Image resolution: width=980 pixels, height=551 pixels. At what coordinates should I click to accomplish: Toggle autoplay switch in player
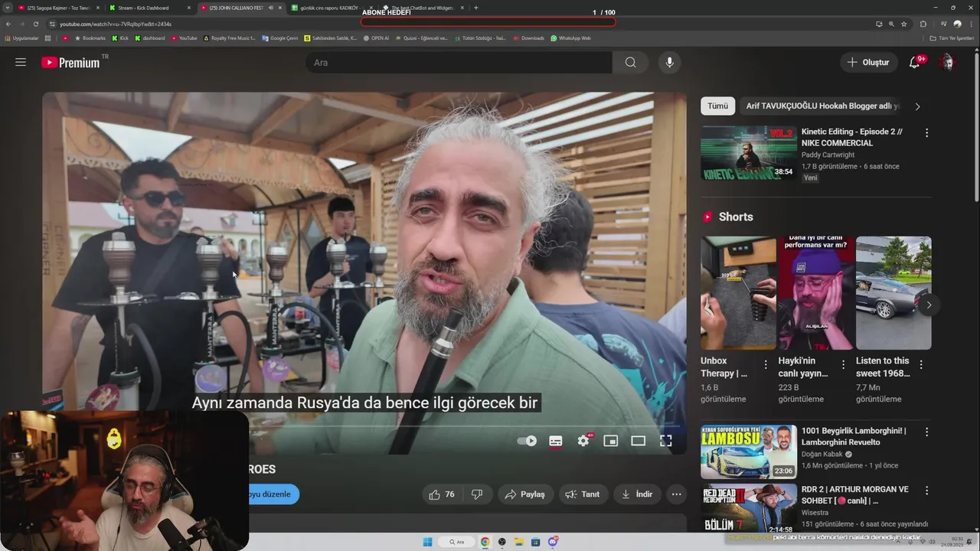click(x=527, y=441)
